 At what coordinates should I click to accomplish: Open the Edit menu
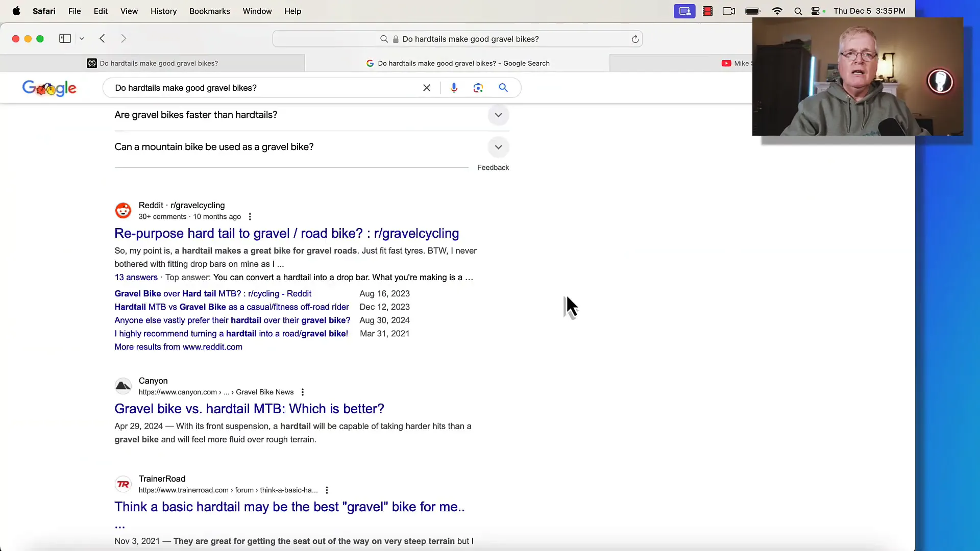click(101, 11)
